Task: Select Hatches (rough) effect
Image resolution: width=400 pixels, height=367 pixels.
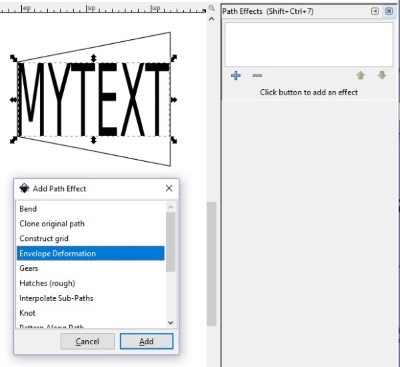Action: point(91,283)
